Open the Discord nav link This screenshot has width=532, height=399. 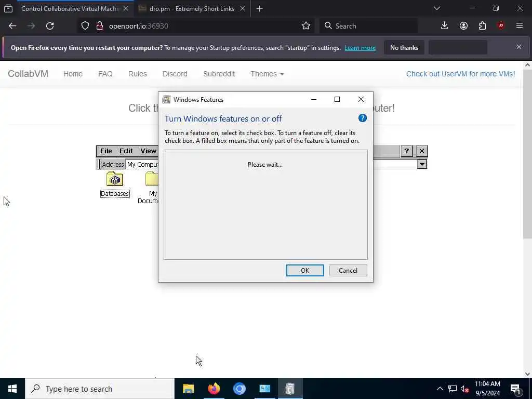[x=175, y=74]
